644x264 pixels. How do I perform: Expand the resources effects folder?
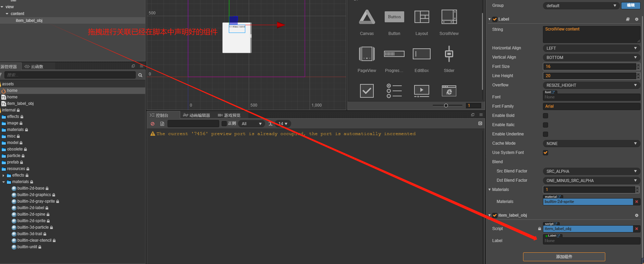3,175
